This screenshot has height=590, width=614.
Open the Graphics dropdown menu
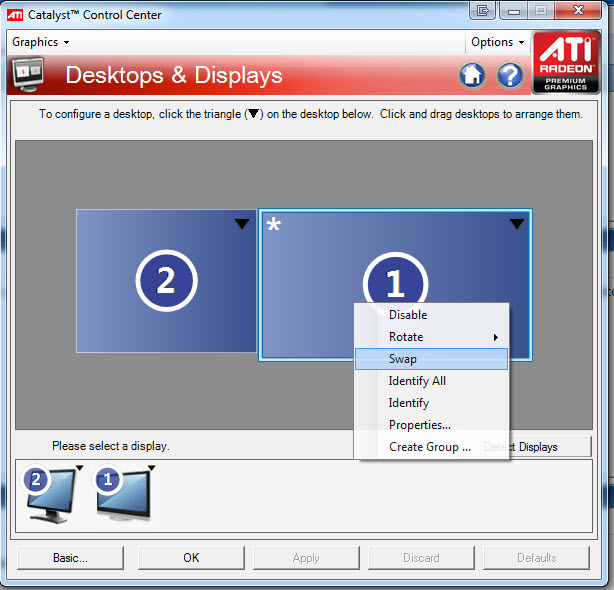tap(40, 42)
